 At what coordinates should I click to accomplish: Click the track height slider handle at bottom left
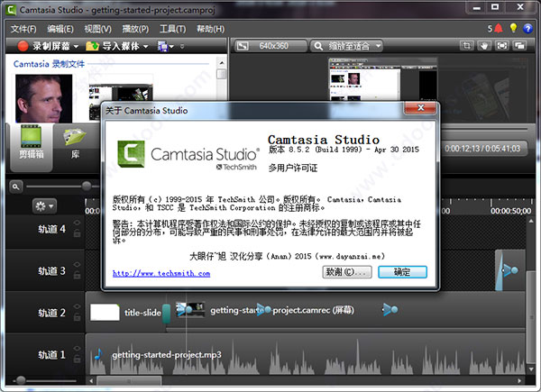click(x=21, y=380)
